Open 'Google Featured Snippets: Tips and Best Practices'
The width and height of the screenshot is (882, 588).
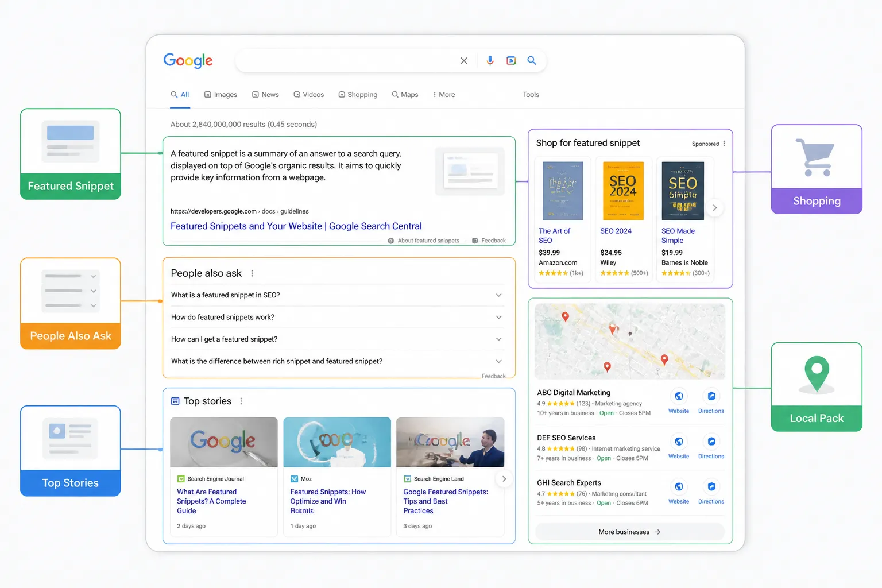point(446,501)
